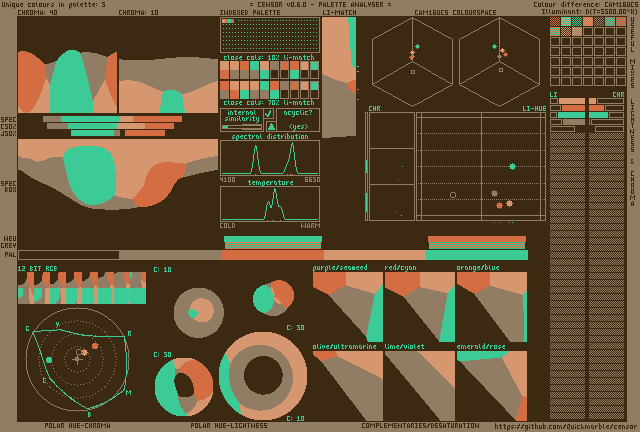Click the R vertex label on polar chart
The height and width of the screenshot is (432, 640).
[x=130, y=334]
